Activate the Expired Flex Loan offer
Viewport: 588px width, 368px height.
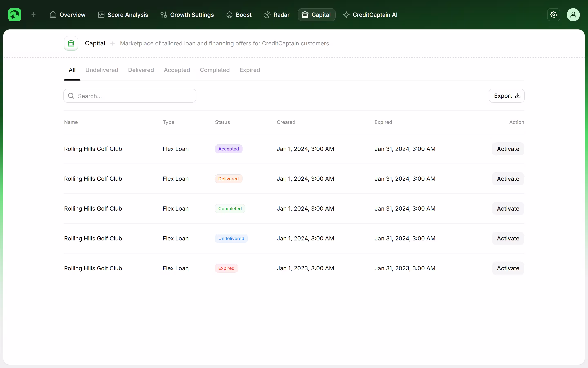click(508, 268)
